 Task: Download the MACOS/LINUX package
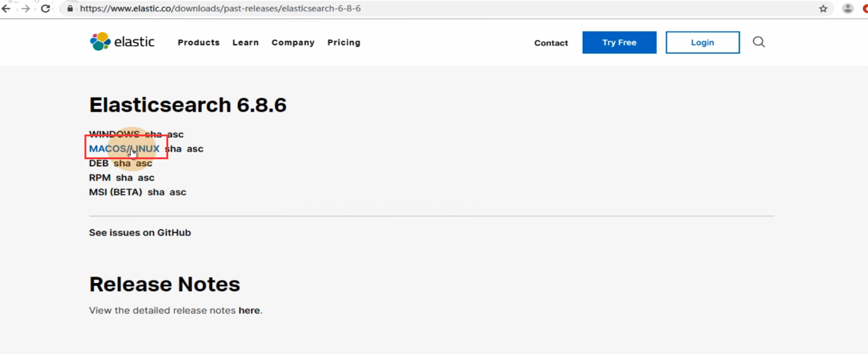124,149
